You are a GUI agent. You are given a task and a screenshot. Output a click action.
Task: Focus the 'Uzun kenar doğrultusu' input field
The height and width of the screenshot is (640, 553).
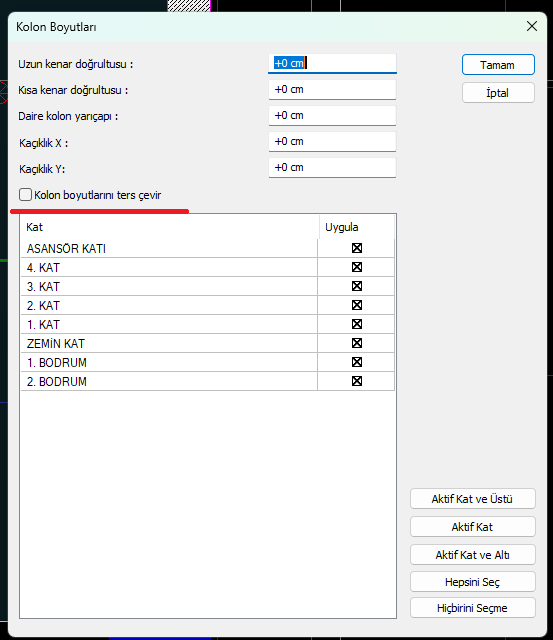(x=332, y=64)
